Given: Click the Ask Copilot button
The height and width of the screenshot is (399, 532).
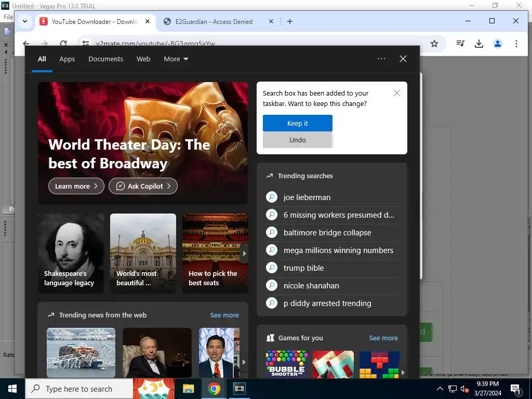Looking at the screenshot, I should point(143,186).
